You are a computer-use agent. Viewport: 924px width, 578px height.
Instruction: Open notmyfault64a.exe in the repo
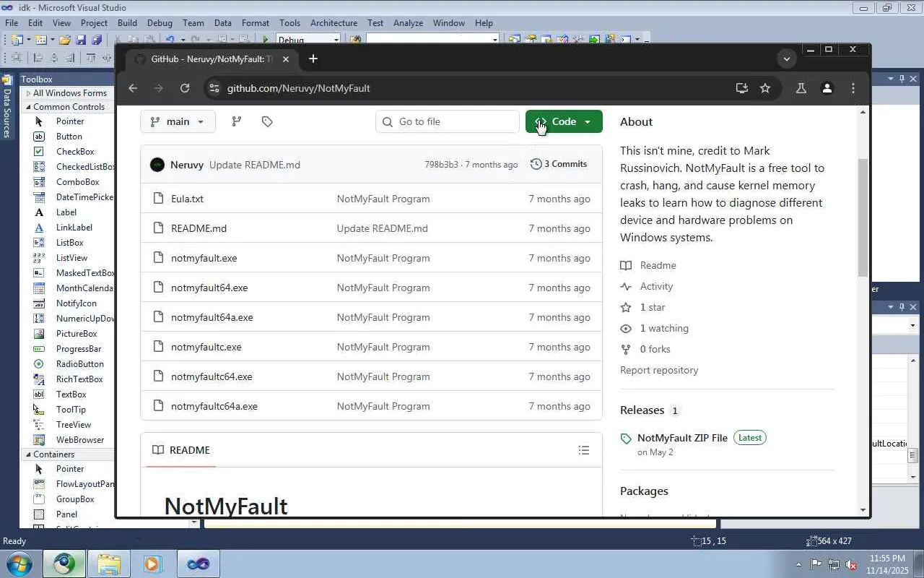(x=212, y=317)
